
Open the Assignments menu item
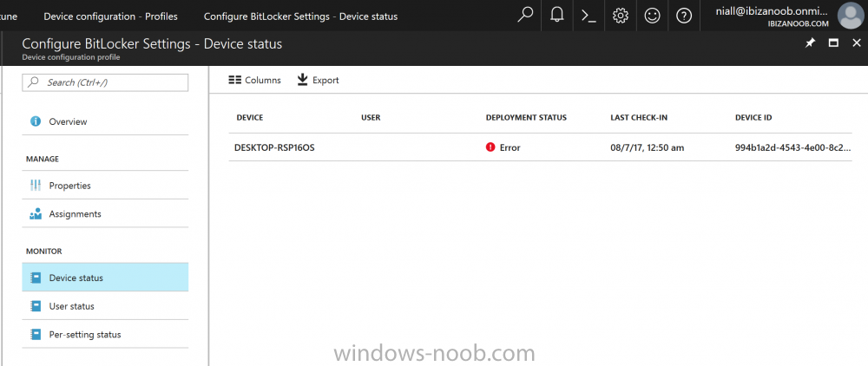coord(105,214)
